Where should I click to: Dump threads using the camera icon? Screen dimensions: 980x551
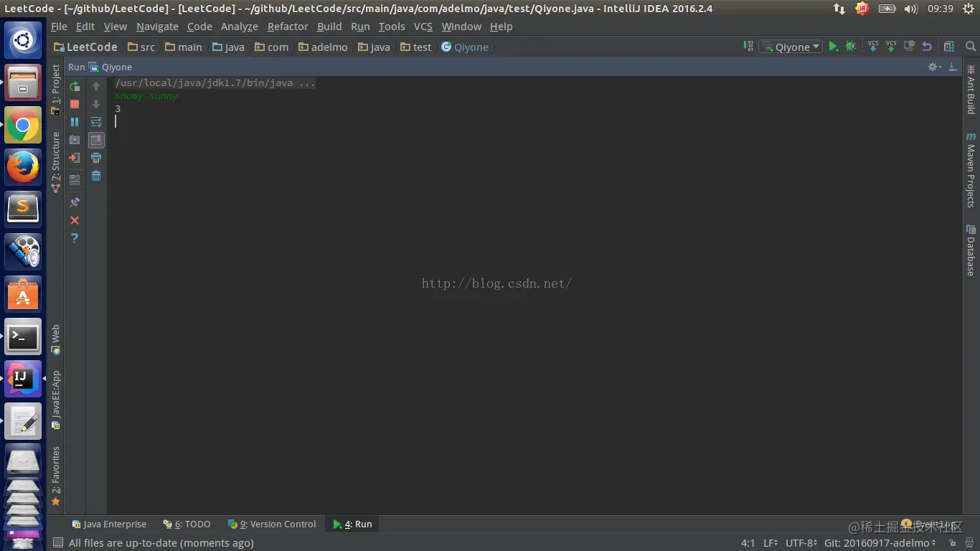[75, 140]
